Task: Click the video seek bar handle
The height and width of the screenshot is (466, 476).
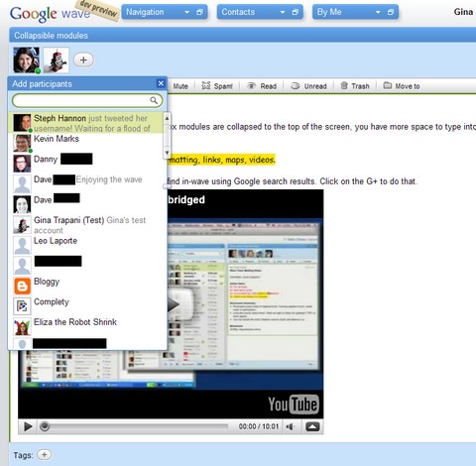Action: [x=45, y=426]
